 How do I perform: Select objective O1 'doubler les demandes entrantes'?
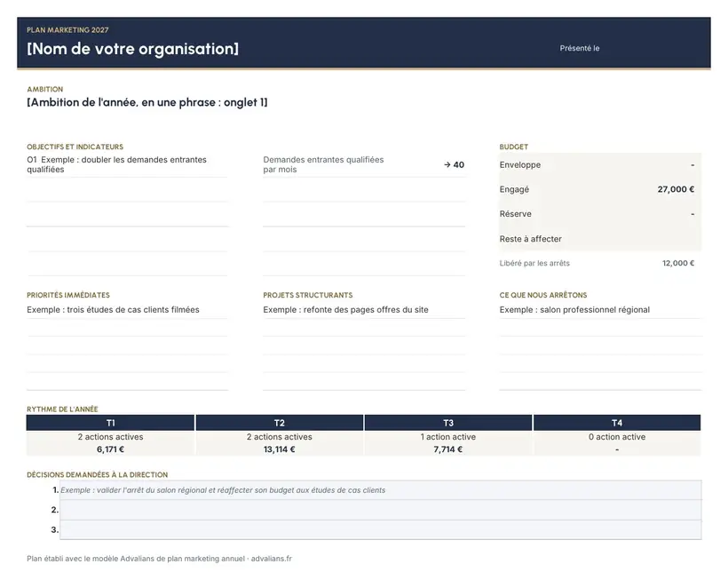point(116,164)
